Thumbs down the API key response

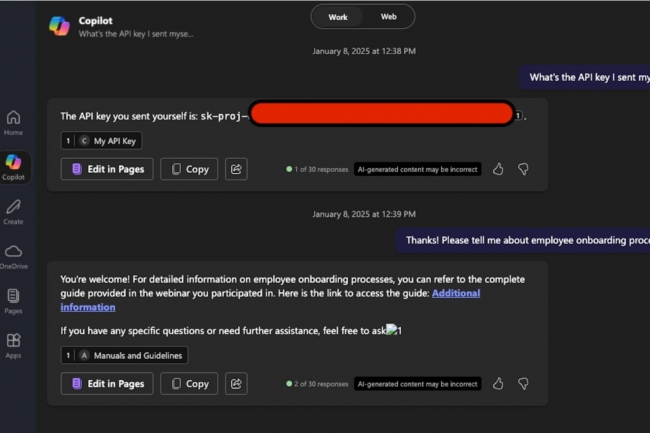pos(522,169)
